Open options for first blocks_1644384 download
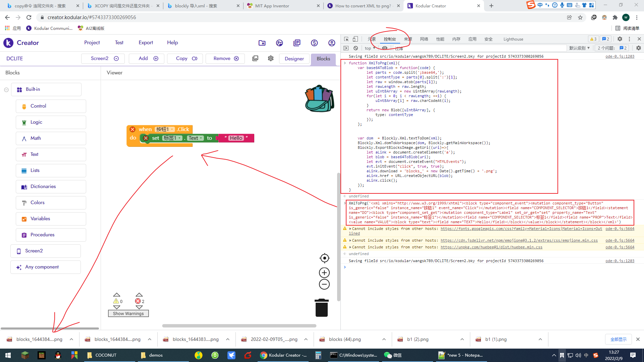The width and height of the screenshot is (644, 362). [x=71, y=339]
